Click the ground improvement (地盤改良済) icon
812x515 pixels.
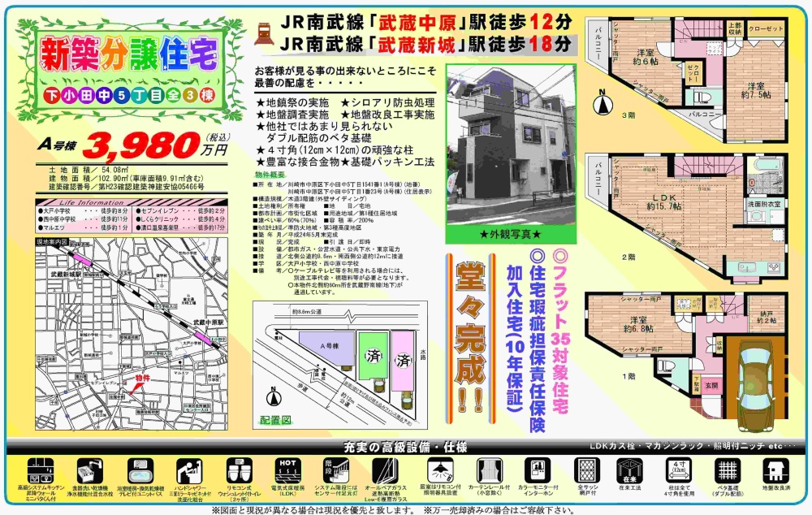775,470
